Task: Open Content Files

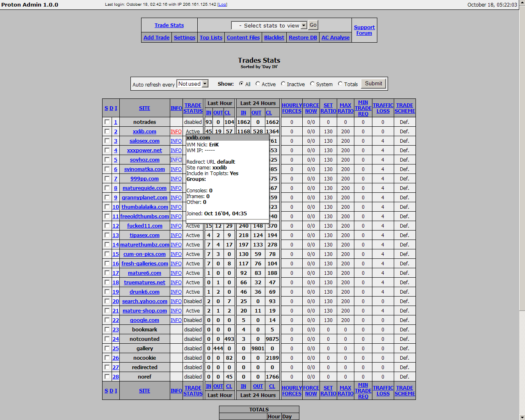Action: [243, 37]
